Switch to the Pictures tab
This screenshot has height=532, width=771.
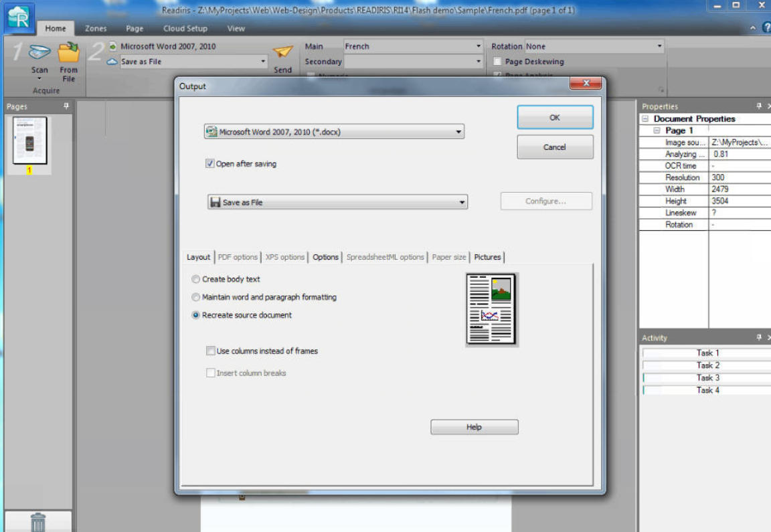[487, 257]
